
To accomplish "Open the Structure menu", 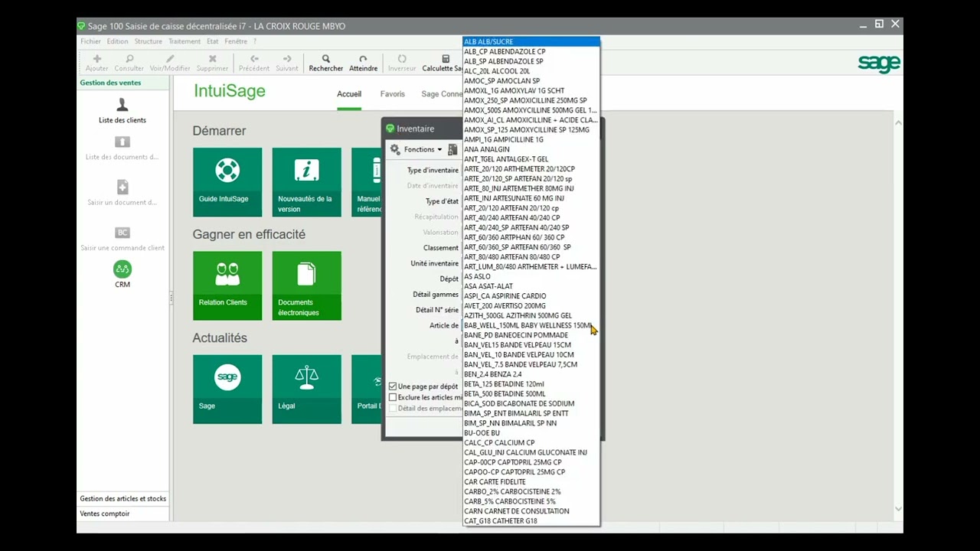I will [149, 41].
